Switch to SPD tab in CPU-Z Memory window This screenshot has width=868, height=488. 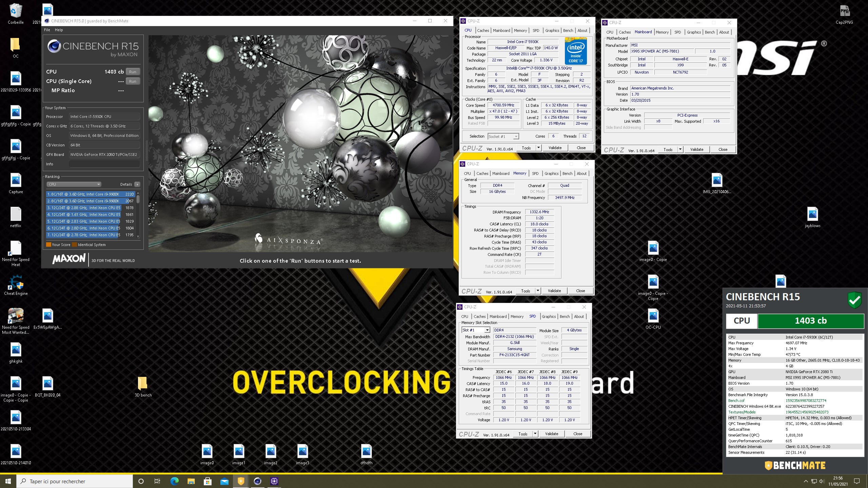pos(535,174)
